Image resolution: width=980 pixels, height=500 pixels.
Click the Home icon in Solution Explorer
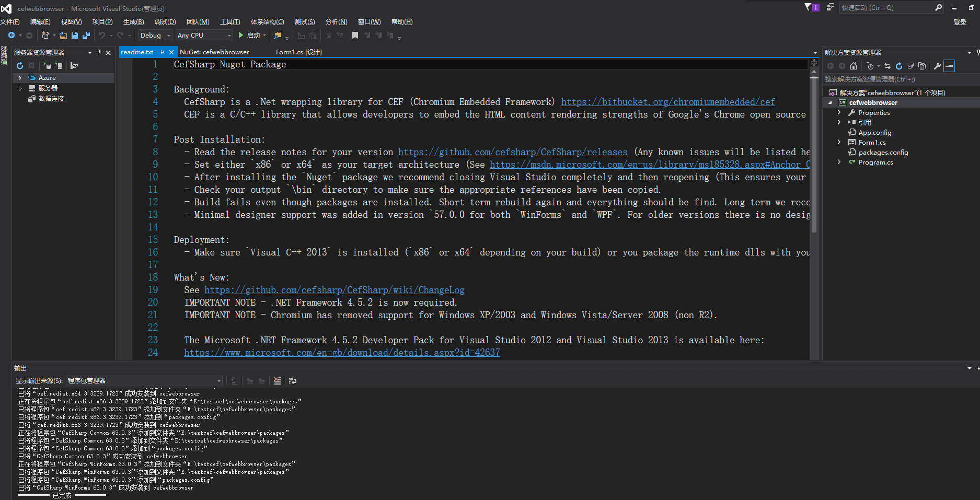tap(854, 66)
